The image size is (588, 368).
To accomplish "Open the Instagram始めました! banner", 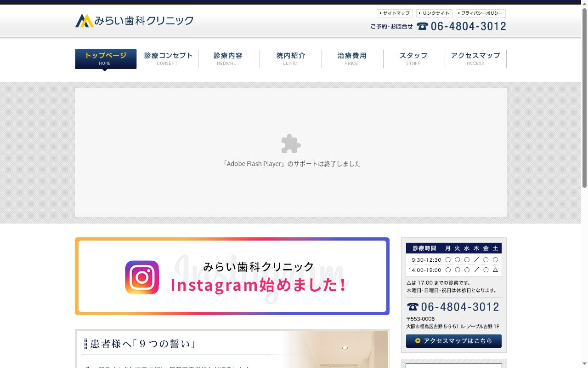I will click(232, 276).
